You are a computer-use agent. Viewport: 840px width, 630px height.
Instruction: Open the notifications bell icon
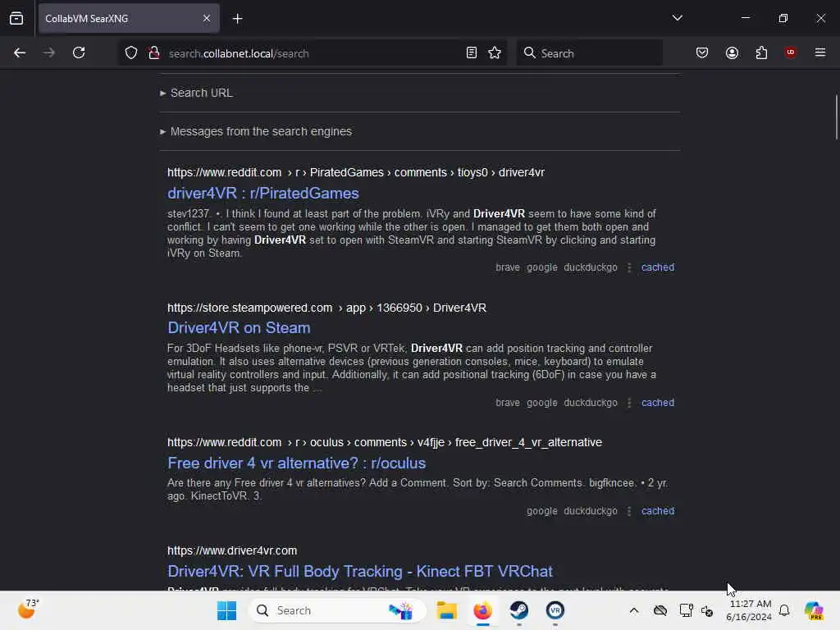click(x=784, y=610)
